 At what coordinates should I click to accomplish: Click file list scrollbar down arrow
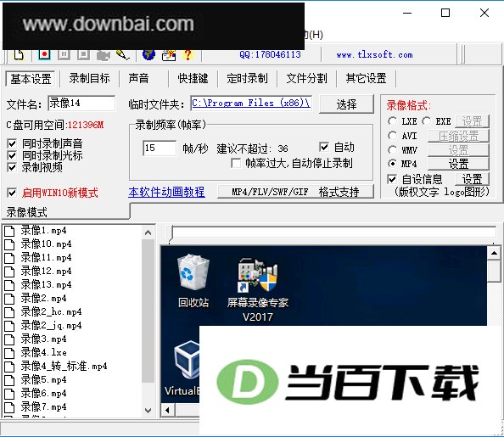148,411
